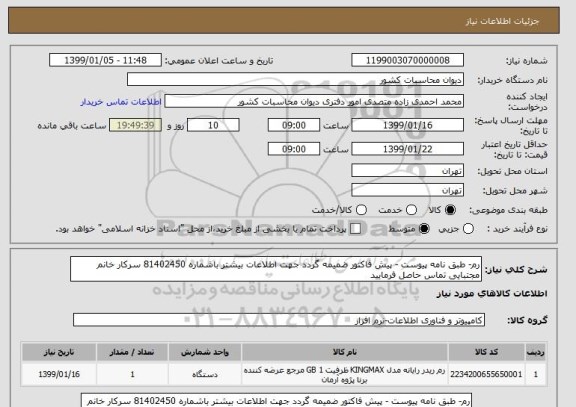The image size is (576, 407).
Task: Click the page header جزئیات اطلاعات نیاز
Action: [x=502, y=21]
